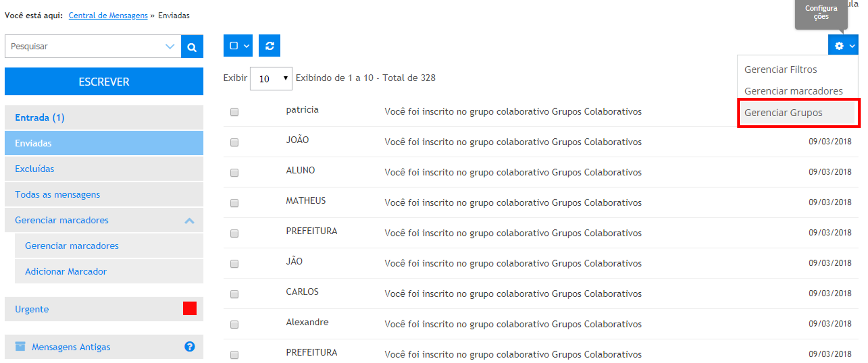The width and height of the screenshot is (868, 363).
Task: Select the checkbox for patricia's message
Action: (x=234, y=112)
